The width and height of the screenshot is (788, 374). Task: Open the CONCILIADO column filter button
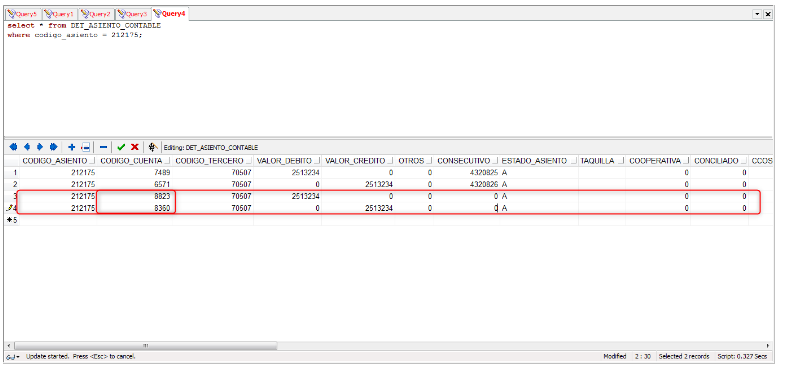click(743, 161)
